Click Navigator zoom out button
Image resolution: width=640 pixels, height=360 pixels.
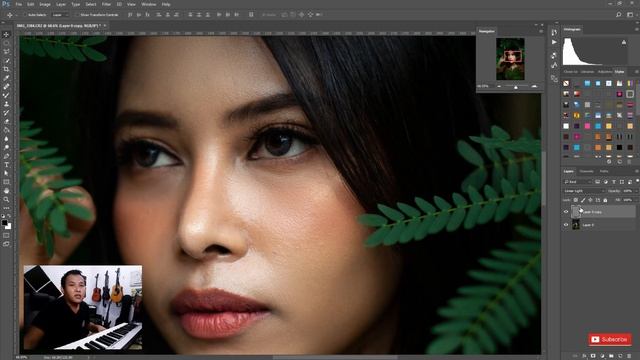click(x=499, y=86)
